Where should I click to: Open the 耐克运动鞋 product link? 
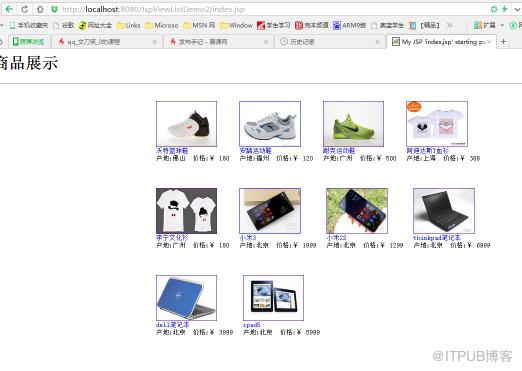tap(339, 151)
